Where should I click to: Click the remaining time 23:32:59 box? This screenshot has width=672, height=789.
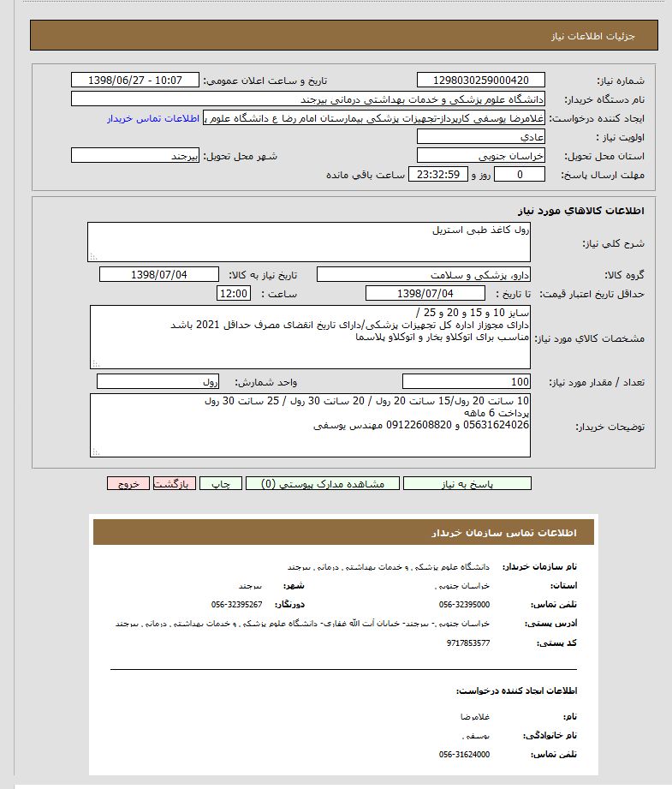[438, 175]
